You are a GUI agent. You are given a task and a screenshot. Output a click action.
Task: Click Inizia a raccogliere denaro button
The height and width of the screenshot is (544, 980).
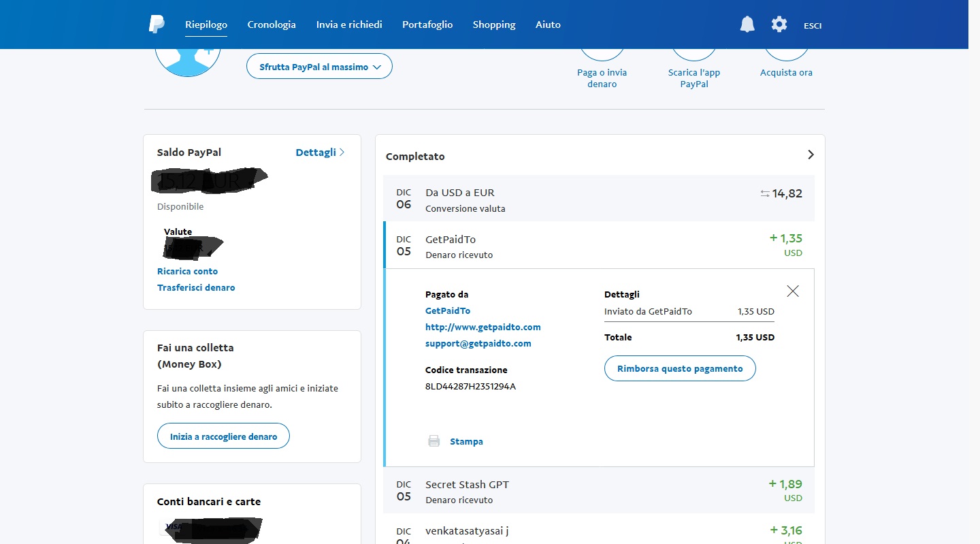223,436
